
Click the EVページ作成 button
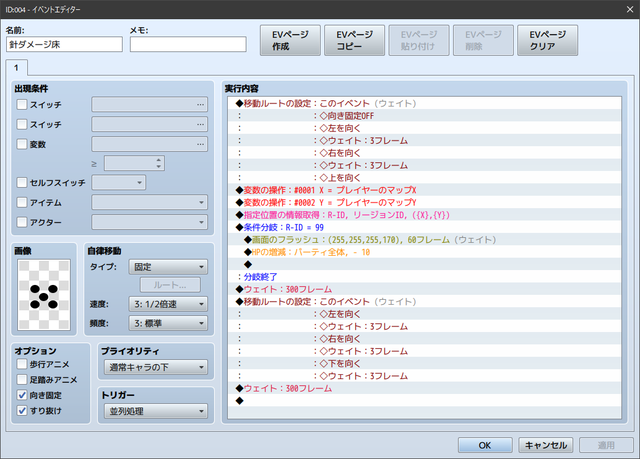point(290,40)
